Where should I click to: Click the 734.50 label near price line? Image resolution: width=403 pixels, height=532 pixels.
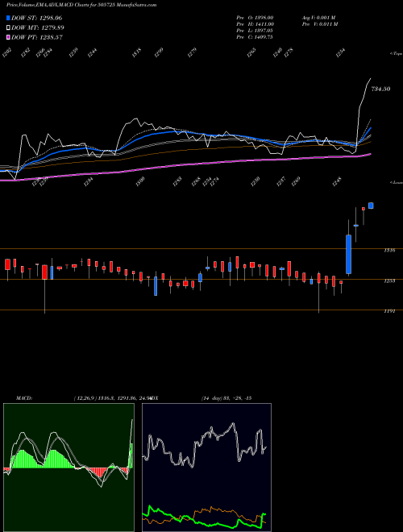[380, 89]
